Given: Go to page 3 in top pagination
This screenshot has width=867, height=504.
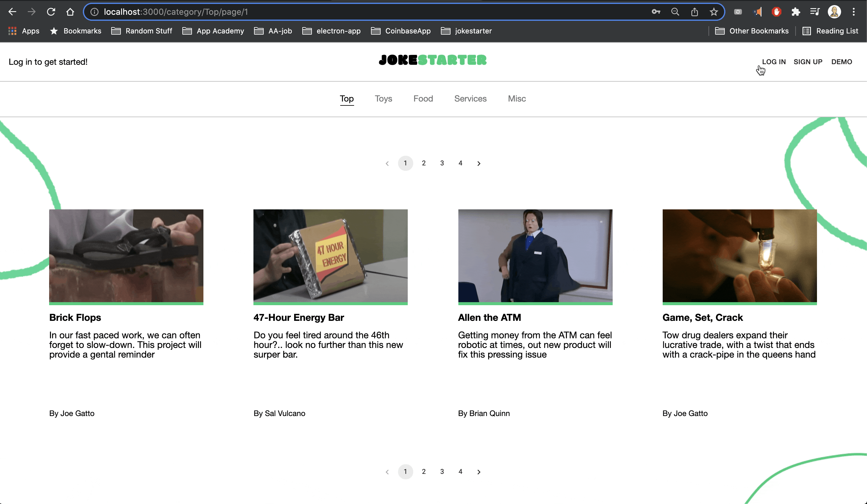Looking at the screenshot, I should 442,163.
